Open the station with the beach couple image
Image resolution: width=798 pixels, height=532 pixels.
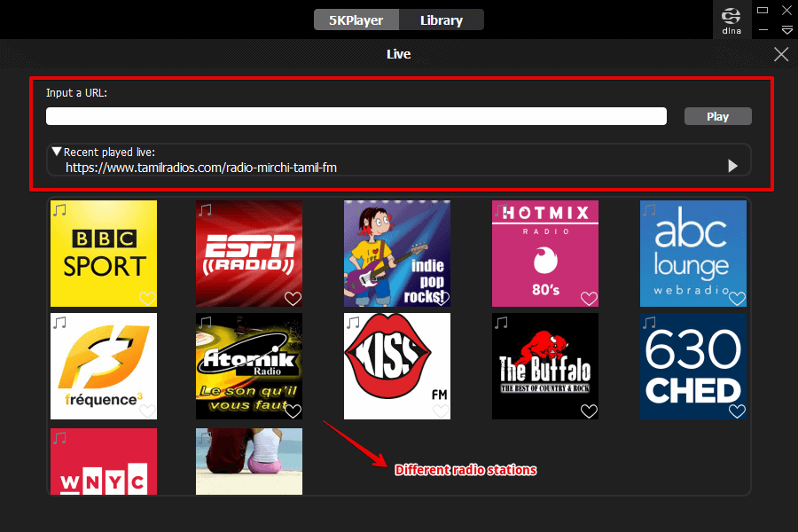[x=249, y=461]
